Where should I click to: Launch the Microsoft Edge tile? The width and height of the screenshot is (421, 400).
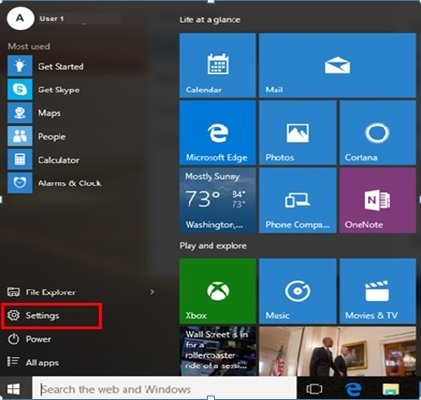pyautogui.click(x=217, y=133)
